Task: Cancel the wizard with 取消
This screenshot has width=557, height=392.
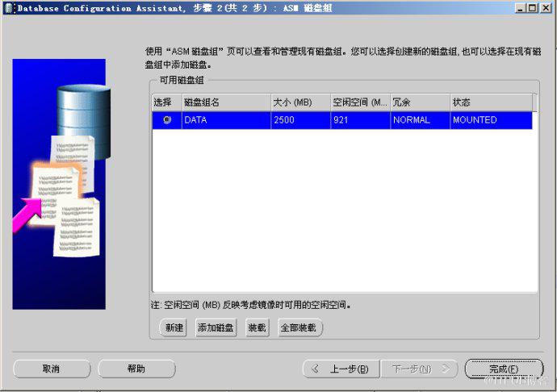Action: [52, 369]
